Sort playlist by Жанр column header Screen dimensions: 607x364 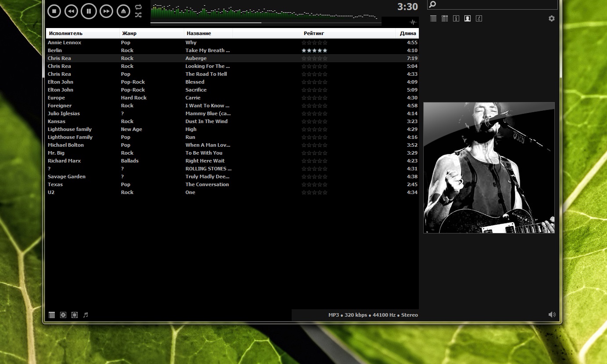click(129, 33)
